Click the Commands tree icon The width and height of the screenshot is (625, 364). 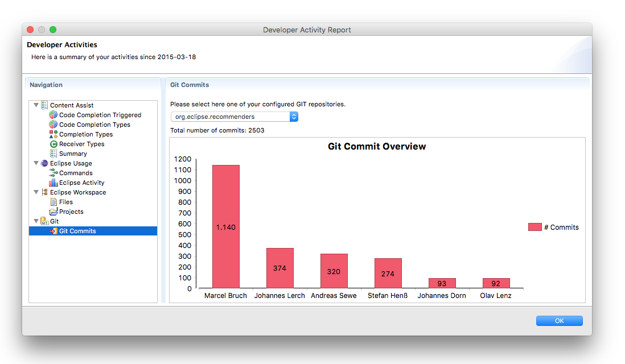tap(54, 173)
